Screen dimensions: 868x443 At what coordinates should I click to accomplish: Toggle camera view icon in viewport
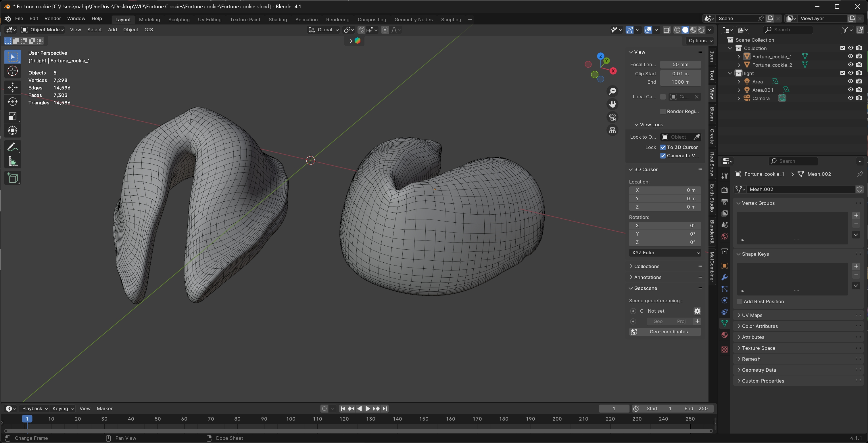coord(612,117)
